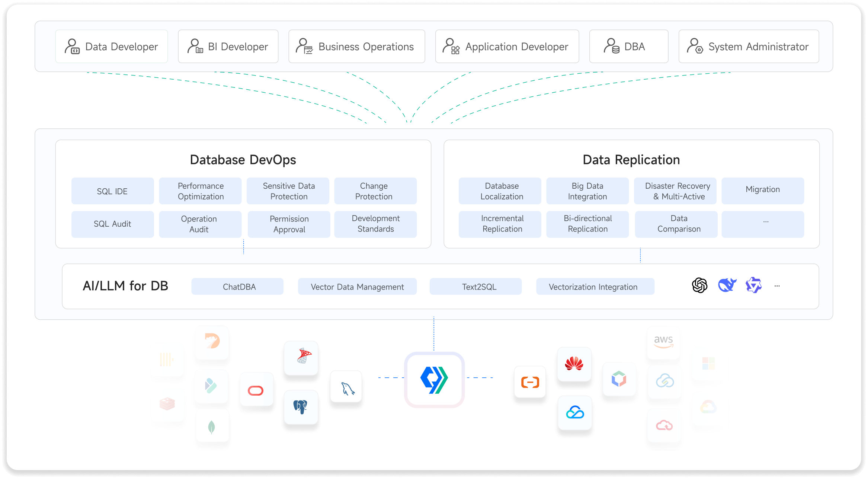Open the Performance Optimization box
Image resolution: width=868 pixels, height=479 pixels.
coord(201,191)
